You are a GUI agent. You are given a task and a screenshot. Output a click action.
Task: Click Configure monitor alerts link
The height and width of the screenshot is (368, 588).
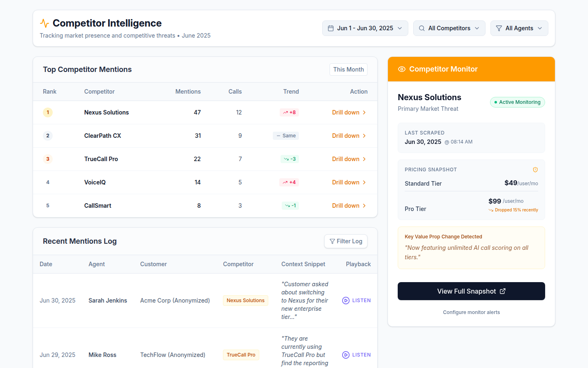point(471,312)
